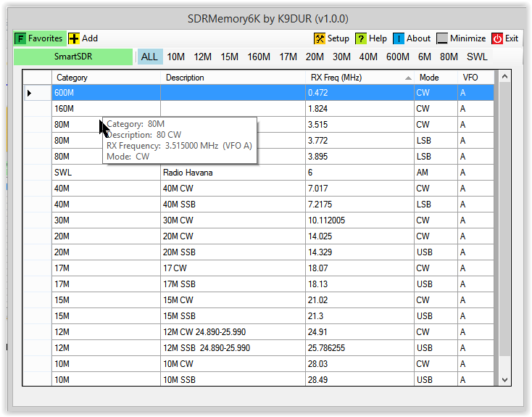
Task: Click the 18.13 frequency cell
Action: [359, 284]
